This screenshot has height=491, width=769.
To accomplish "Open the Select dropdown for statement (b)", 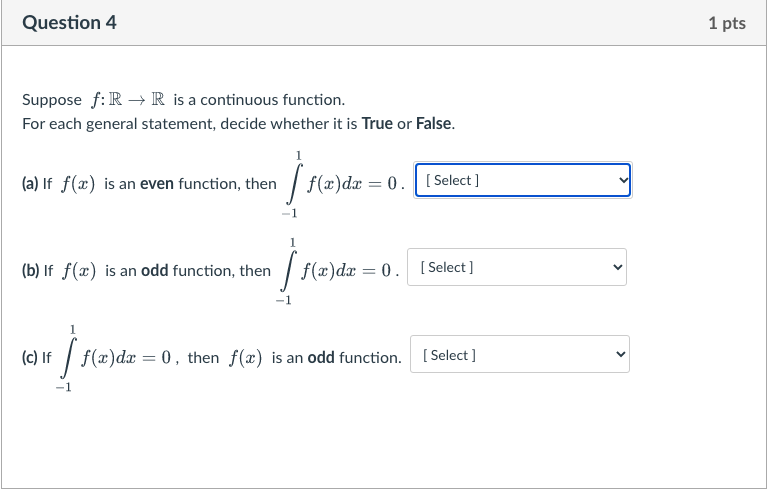I will click(517, 267).
